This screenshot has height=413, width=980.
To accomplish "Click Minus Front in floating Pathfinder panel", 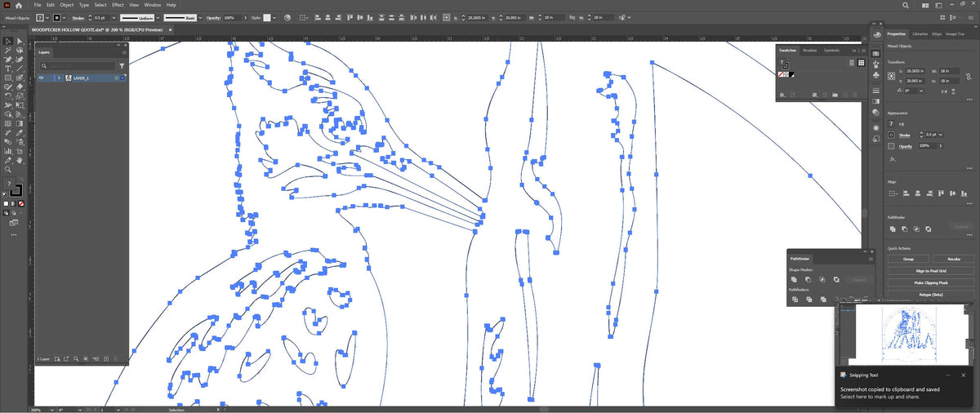I will pyautogui.click(x=808, y=279).
